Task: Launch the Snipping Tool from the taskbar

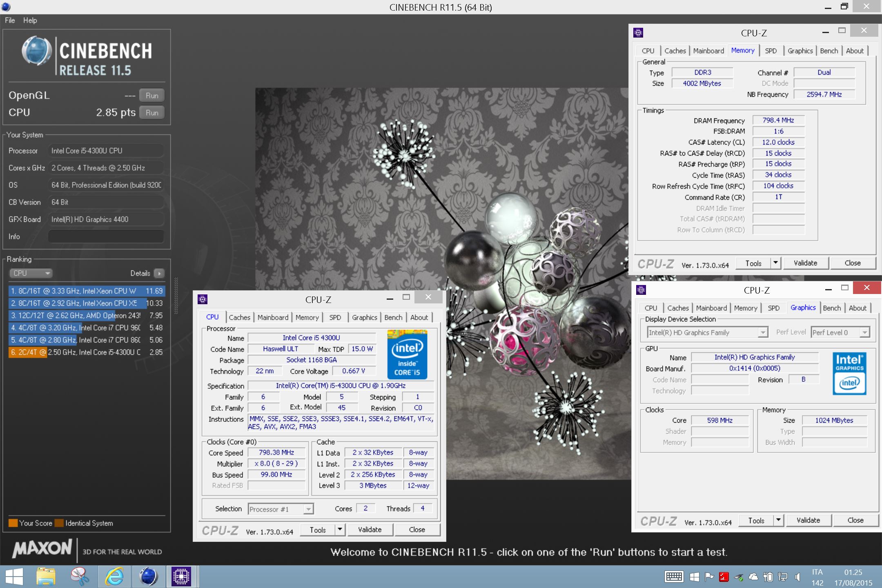Action: [80, 577]
